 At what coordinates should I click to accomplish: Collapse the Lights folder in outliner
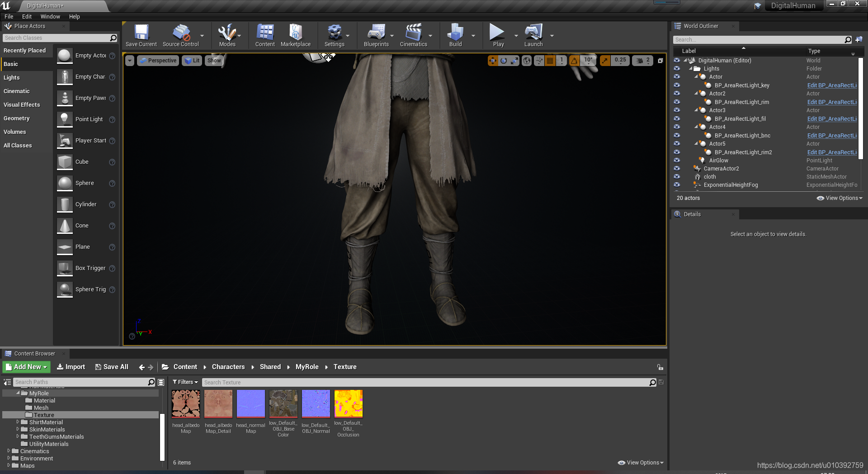[691, 69]
